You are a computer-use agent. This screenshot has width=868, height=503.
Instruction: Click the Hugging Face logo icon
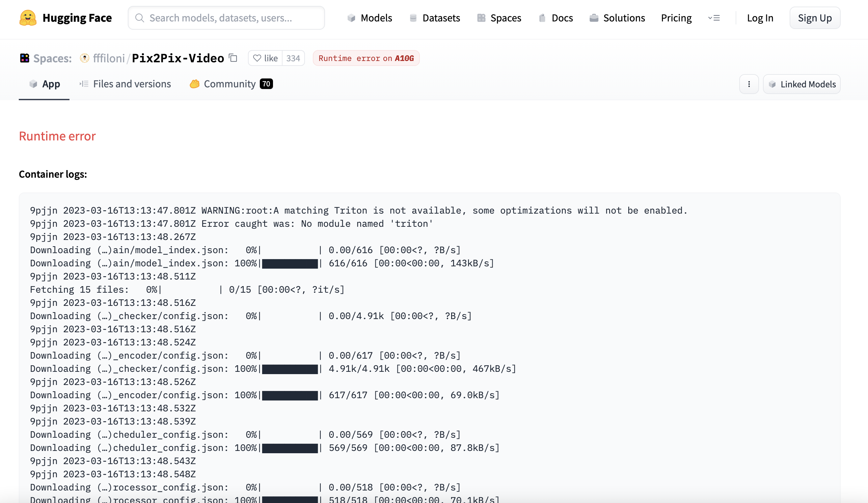point(28,18)
